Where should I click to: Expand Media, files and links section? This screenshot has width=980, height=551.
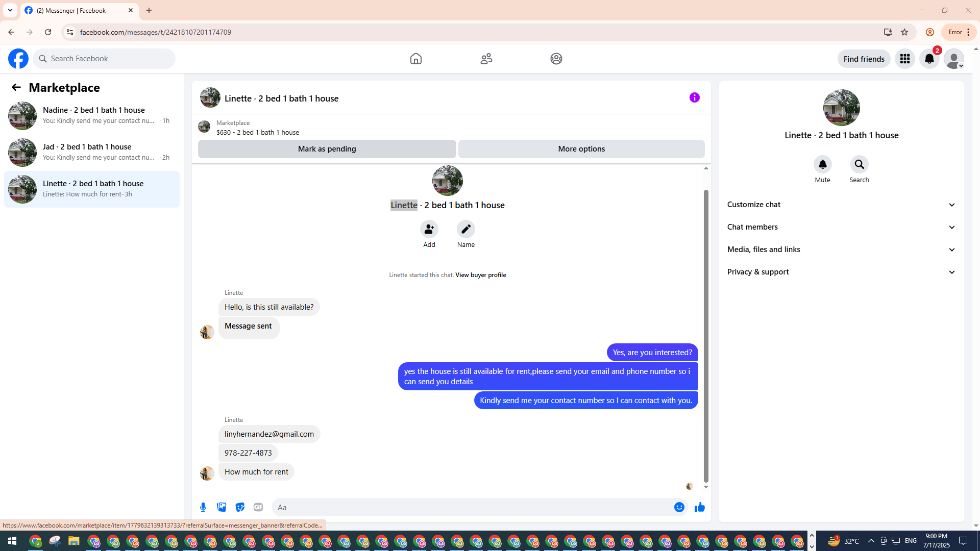(841, 249)
